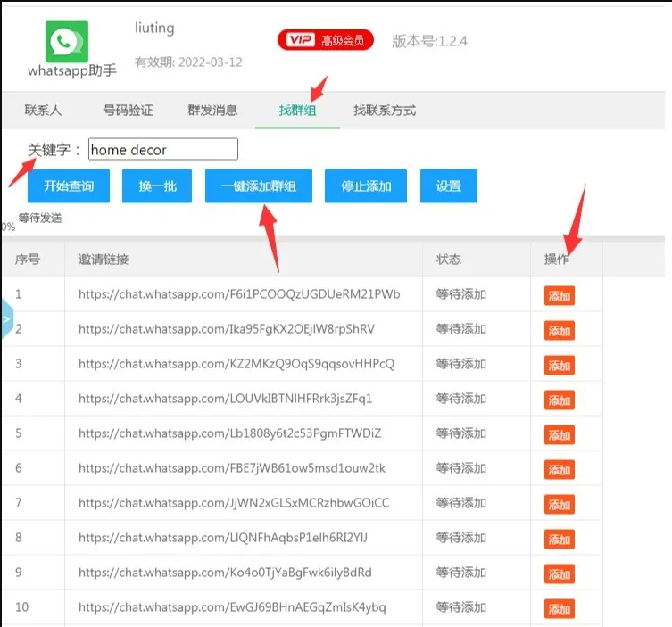This screenshot has height=627, width=672.
Task: Click the whatsapp助手 app title
Action: pyautogui.click(x=72, y=70)
